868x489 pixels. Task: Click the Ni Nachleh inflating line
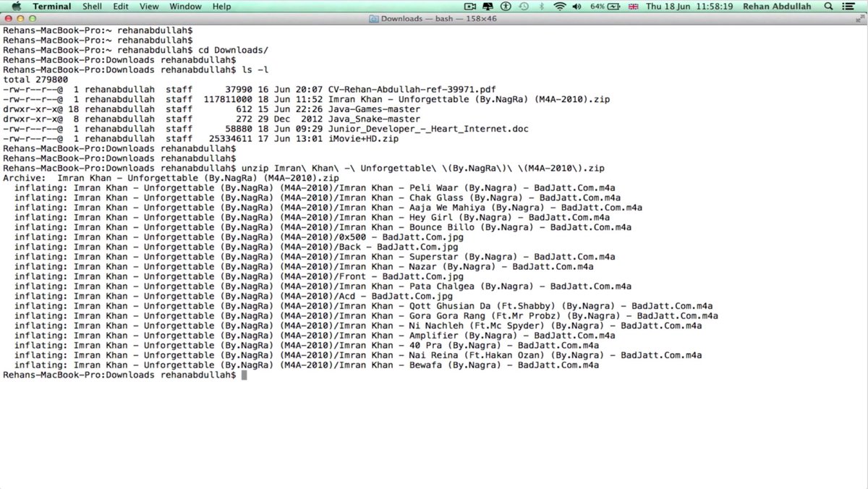(x=358, y=326)
